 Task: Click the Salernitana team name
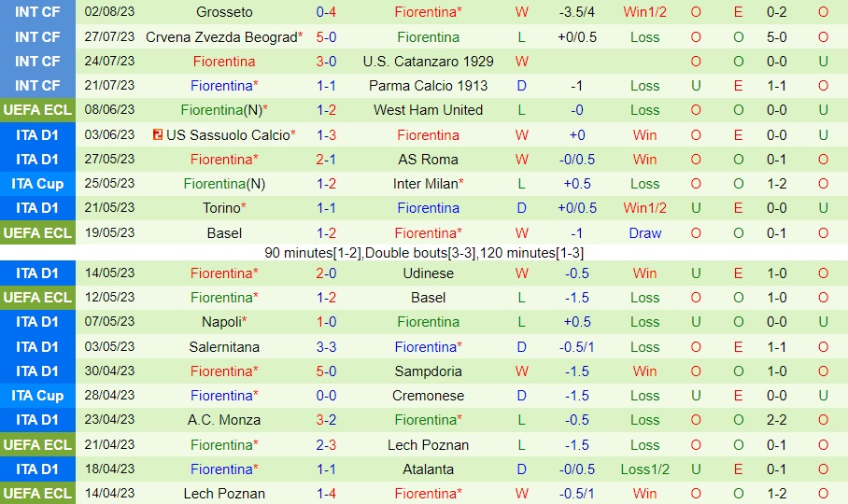tap(224, 347)
